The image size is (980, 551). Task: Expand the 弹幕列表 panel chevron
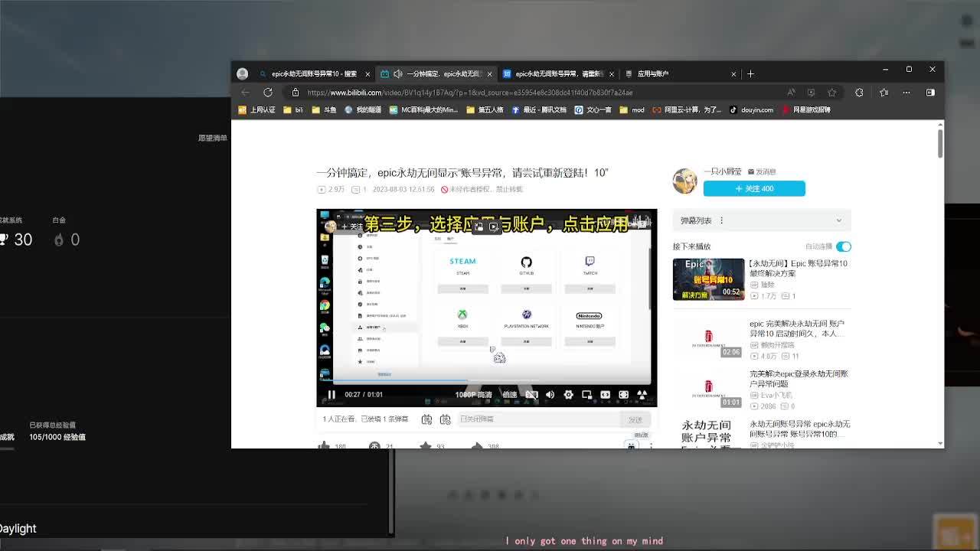point(838,220)
